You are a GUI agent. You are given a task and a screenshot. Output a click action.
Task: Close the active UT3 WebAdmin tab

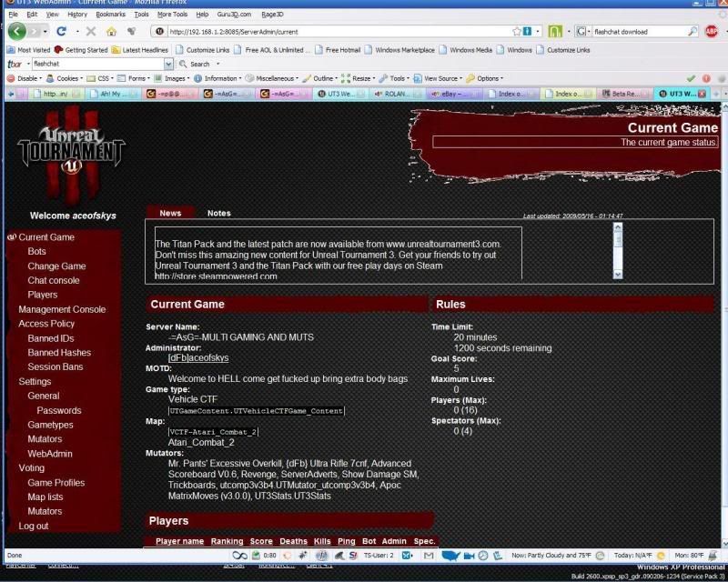coord(702,94)
